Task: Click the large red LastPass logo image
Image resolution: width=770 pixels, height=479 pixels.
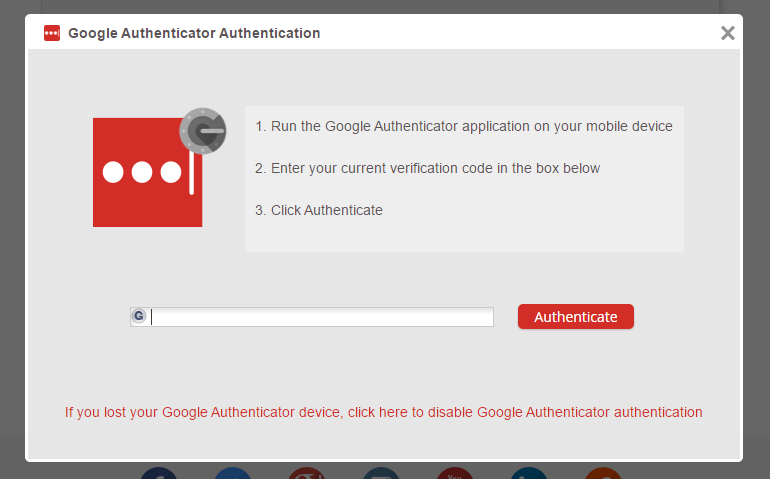Action: point(147,172)
